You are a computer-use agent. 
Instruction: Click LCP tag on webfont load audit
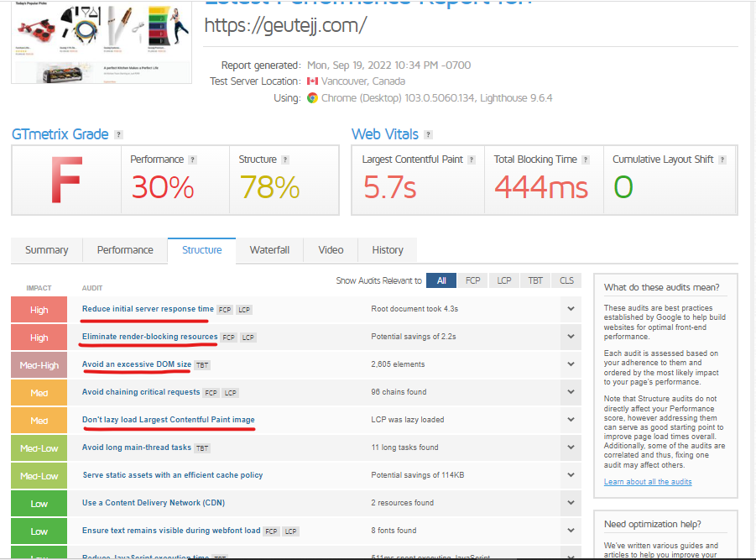[290, 531]
